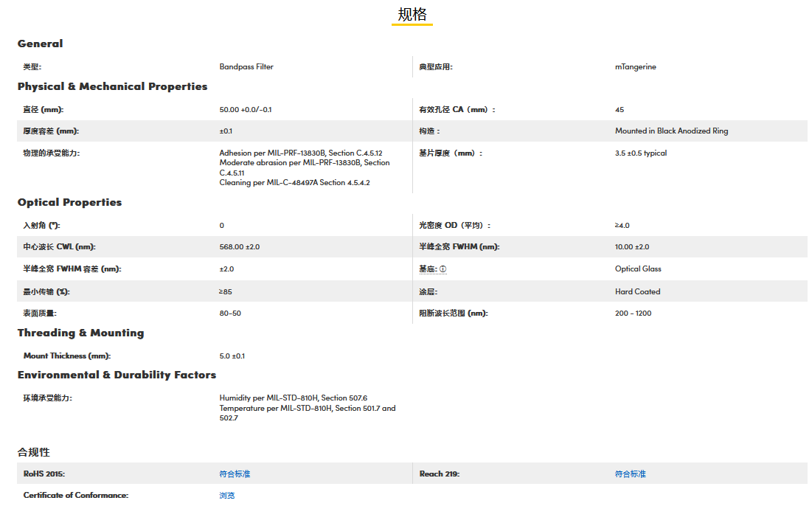Click the Mounted in Black Anodized Ring text
Viewport: 812px width, 506px height.
pyautogui.click(x=671, y=131)
